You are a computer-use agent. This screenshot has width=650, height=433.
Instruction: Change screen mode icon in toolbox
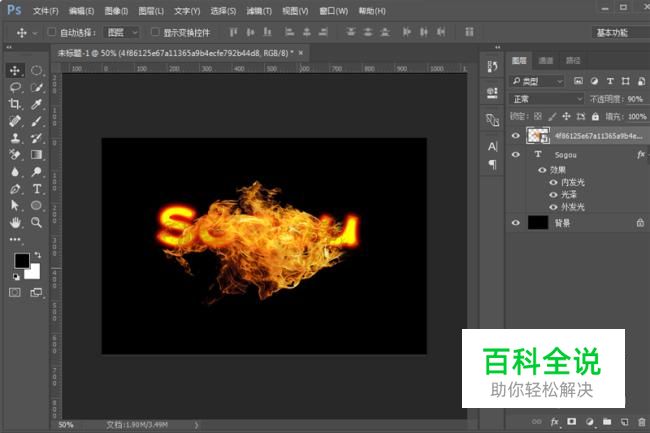36,293
